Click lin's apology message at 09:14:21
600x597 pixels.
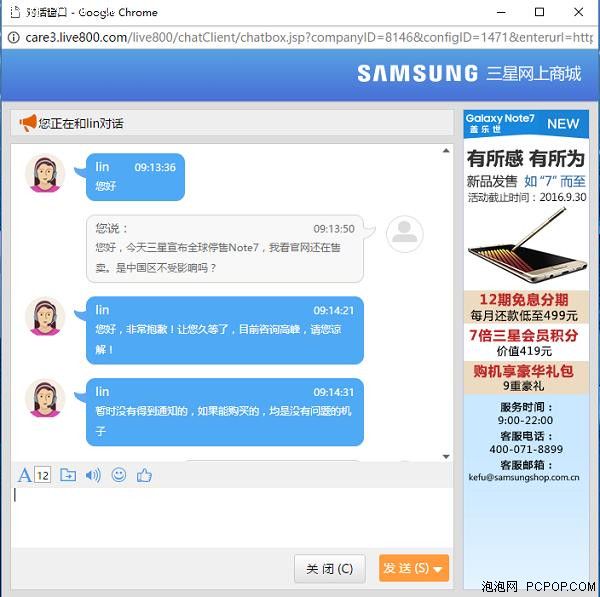[225, 330]
